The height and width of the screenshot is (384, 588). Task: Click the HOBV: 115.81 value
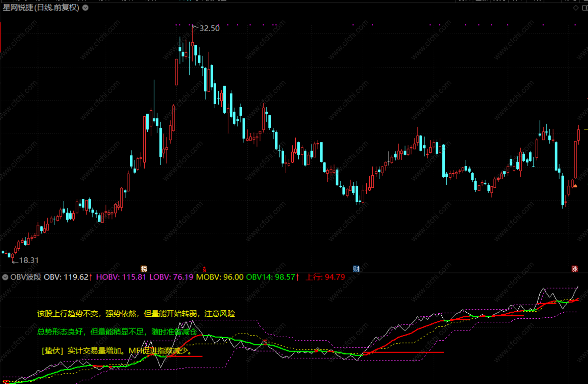[x=121, y=277]
